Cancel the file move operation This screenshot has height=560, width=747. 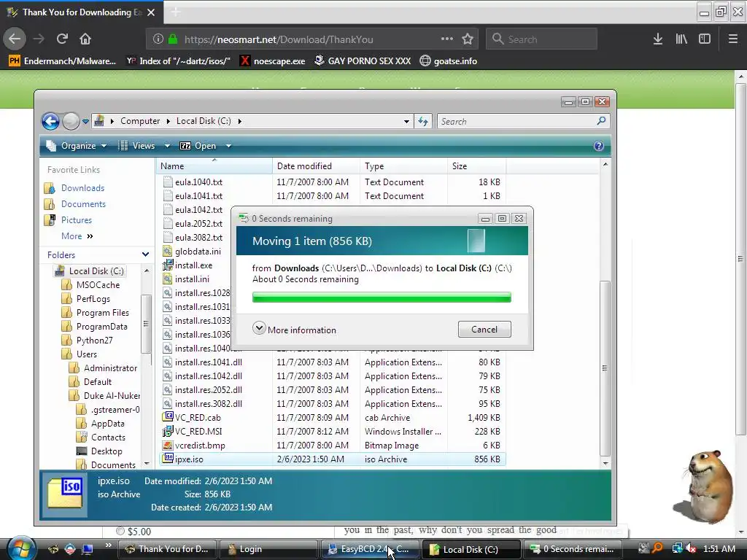pyautogui.click(x=484, y=329)
